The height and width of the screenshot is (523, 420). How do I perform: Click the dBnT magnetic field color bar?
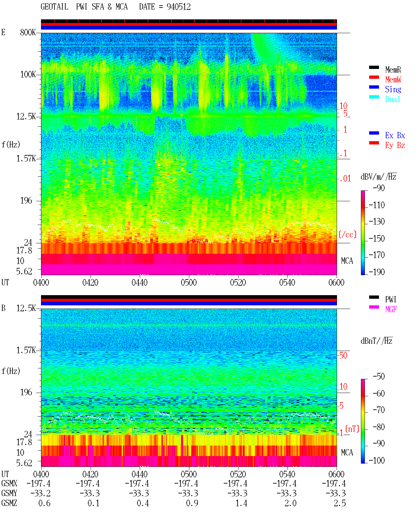click(363, 421)
